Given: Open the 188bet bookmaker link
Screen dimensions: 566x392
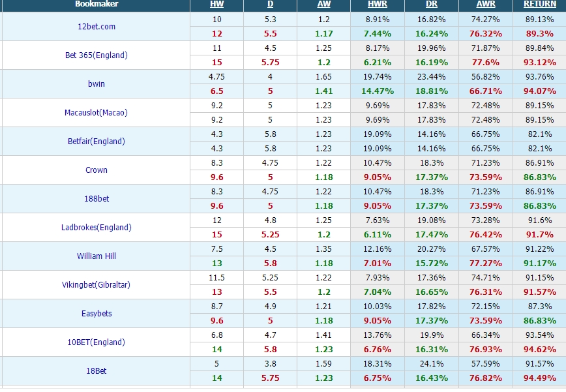Looking at the screenshot, I should (97, 198).
